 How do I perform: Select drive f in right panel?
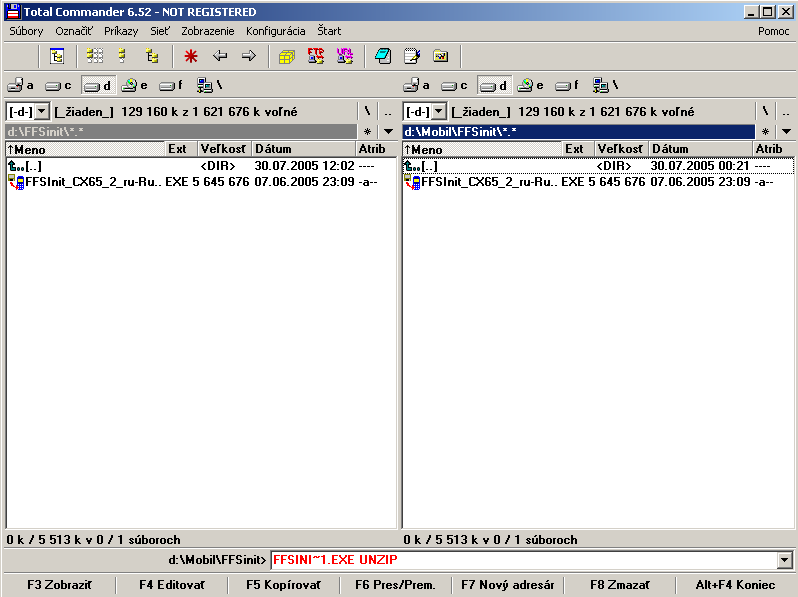pos(567,86)
